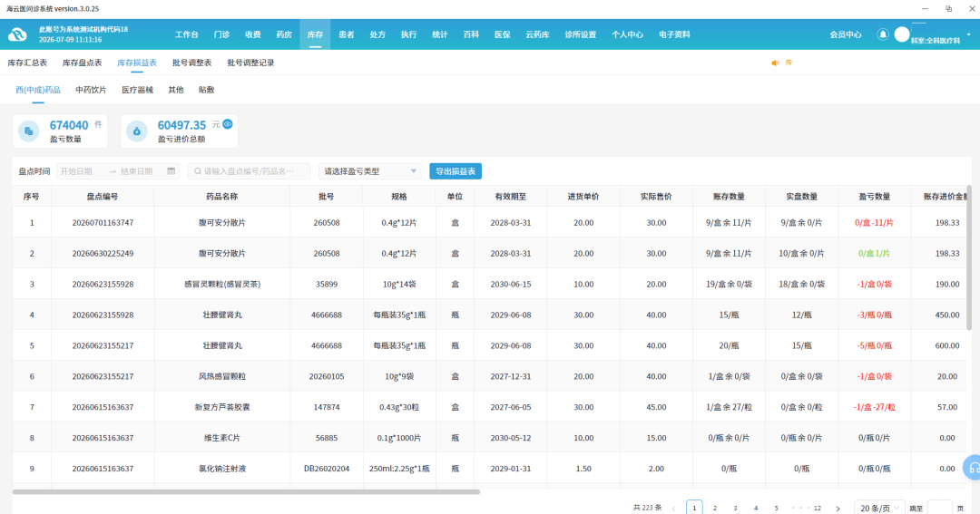Go to previous page arrow
Screen dimensions: 980x514
pos(673,509)
